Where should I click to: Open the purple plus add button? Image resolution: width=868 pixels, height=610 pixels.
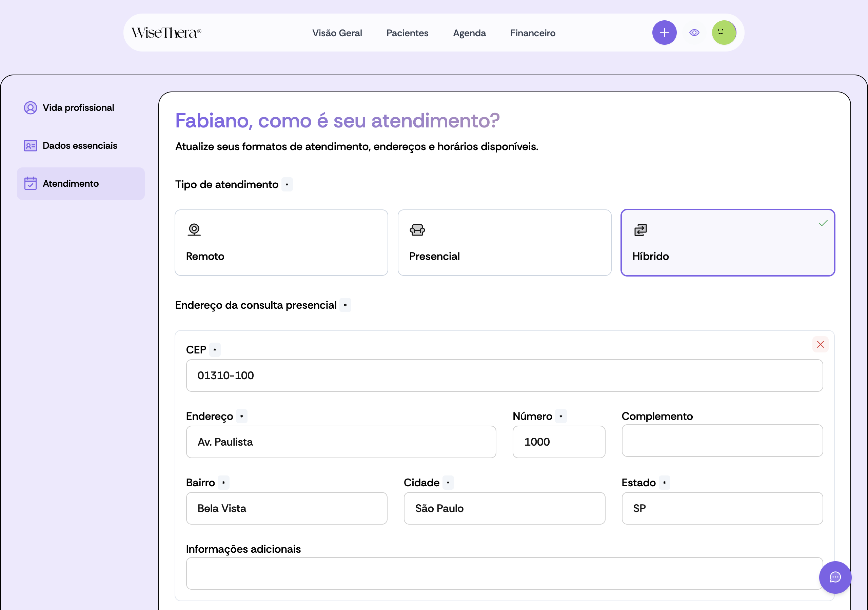pyautogui.click(x=664, y=33)
